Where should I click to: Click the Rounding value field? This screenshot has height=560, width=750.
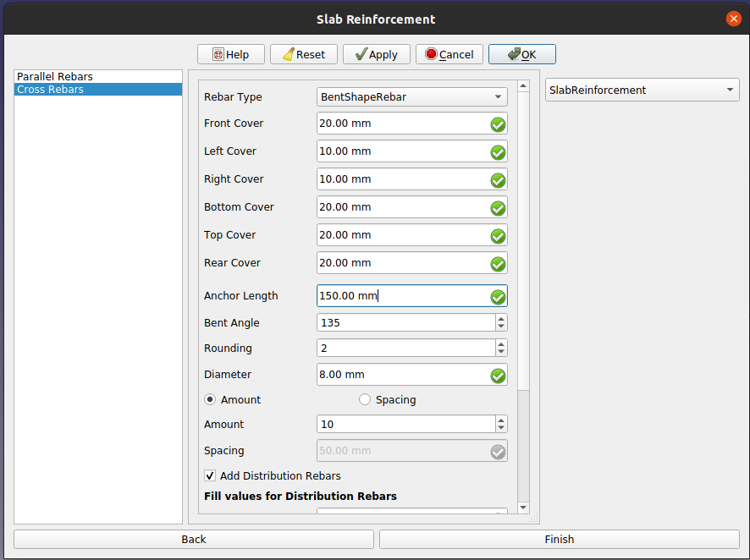[x=406, y=348]
